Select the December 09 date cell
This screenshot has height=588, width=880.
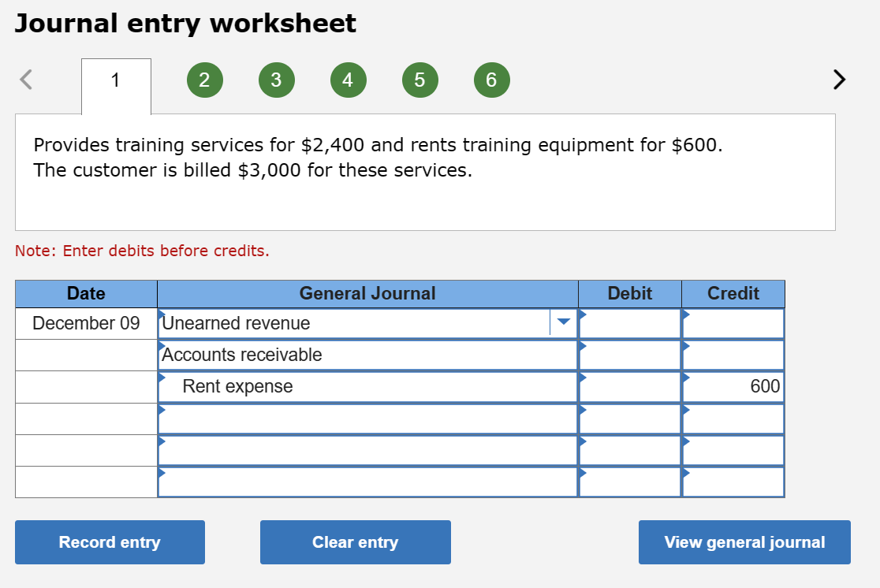coord(86,323)
